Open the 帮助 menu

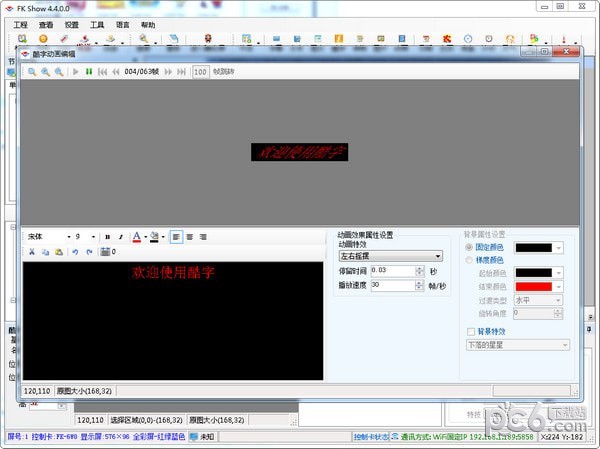click(148, 25)
